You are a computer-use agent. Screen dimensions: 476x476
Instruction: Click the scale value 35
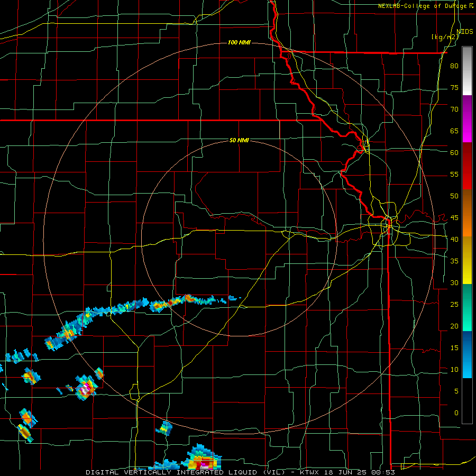454,261
